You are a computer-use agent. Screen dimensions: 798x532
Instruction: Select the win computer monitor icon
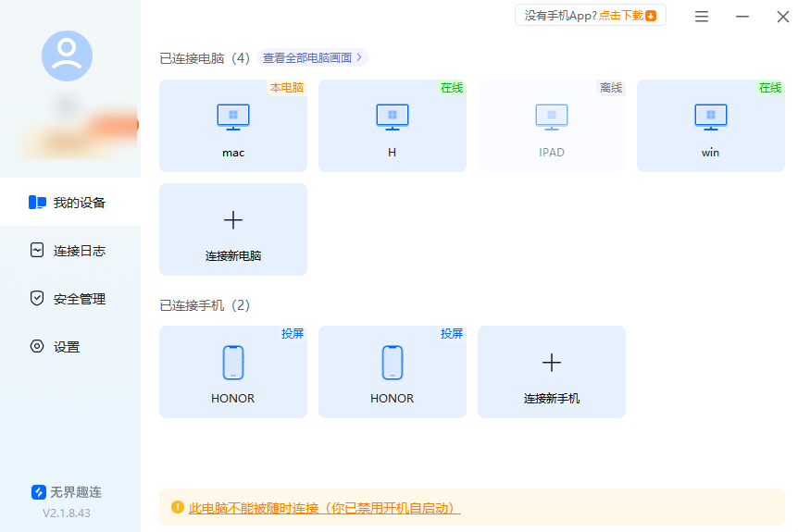point(710,117)
